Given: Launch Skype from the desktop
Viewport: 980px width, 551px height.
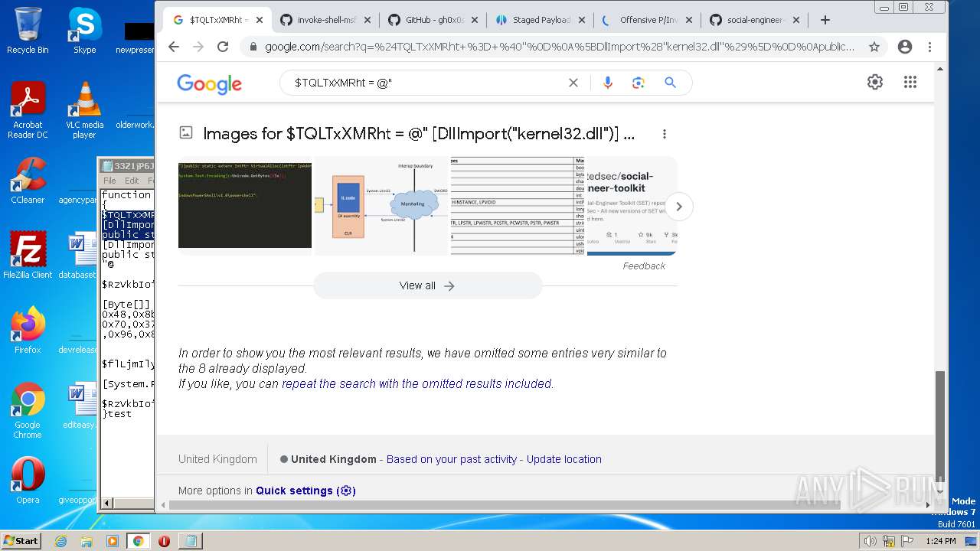Looking at the screenshot, I should click(x=84, y=31).
